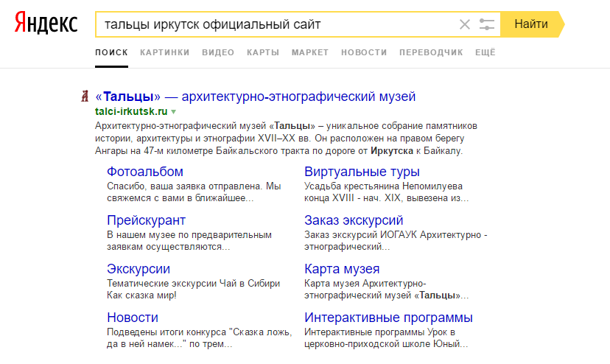
Task: Open the Виртуальные туры sitelink
Action: tap(362, 172)
